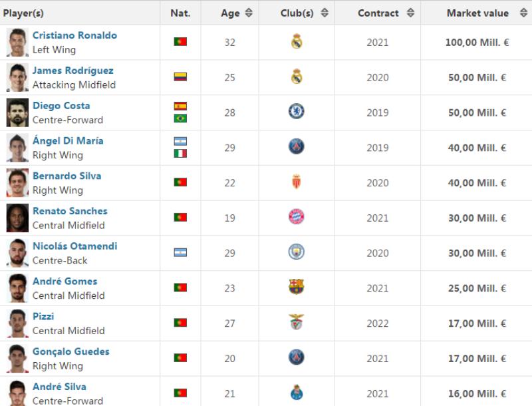532x406 pixels.
Task: Sort by Contract using the sort arrows
Action: (410, 13)
